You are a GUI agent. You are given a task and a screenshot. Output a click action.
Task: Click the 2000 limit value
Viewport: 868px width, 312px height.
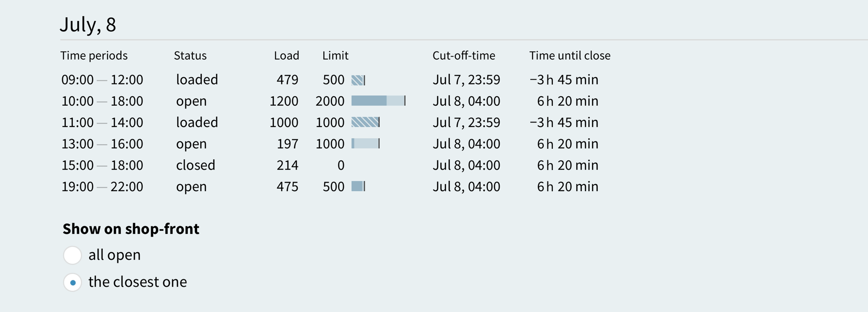(x=330, y=101)
